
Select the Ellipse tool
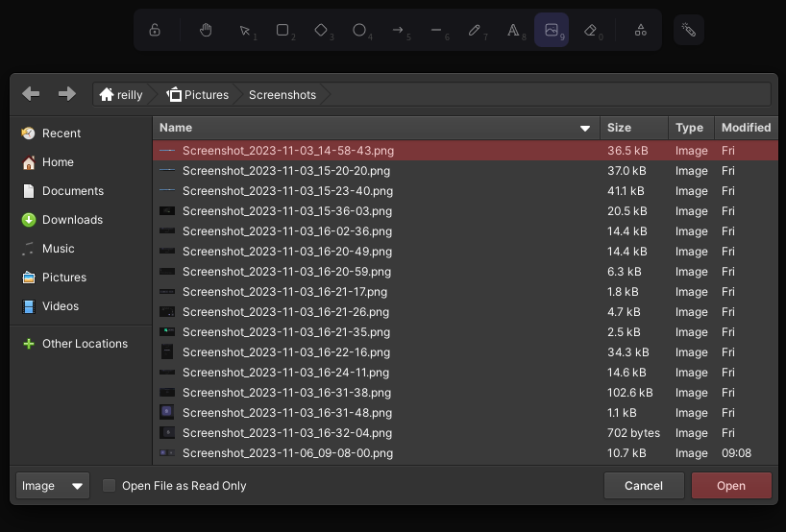[359, 30]
